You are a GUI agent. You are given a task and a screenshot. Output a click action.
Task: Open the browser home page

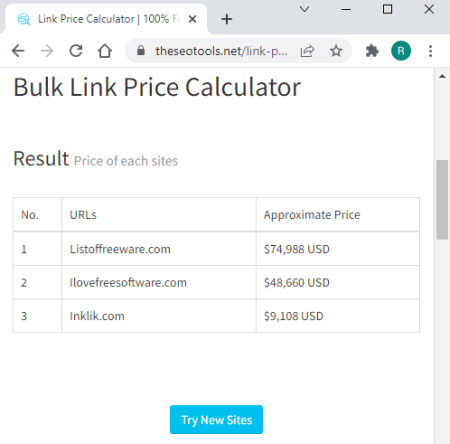(105, 51)
